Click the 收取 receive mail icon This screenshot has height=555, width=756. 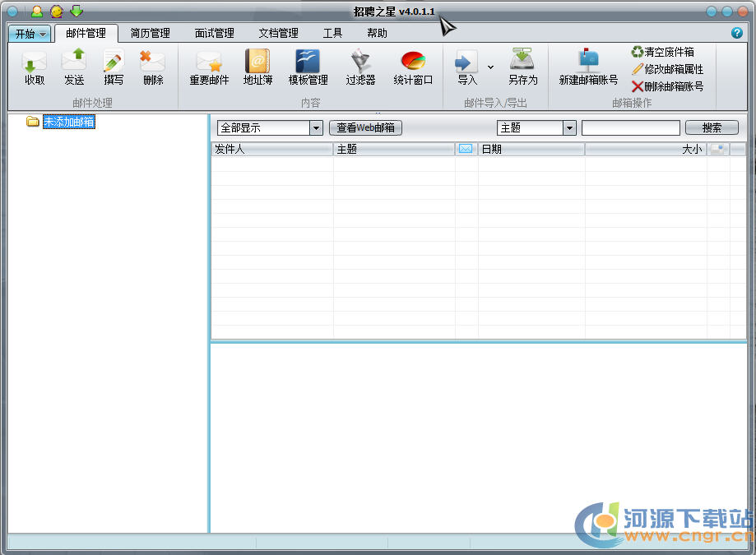point(35,63)
